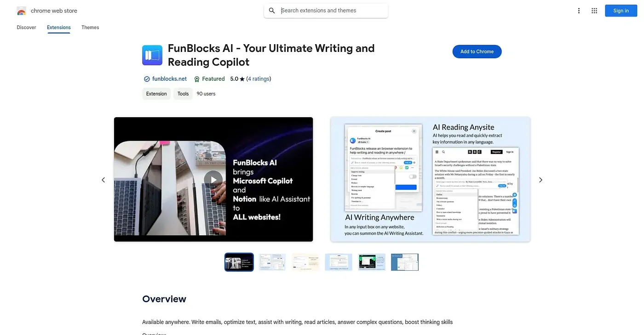Click the 90 users text
Screen dimensions: 644x335
(x=206, y=94)
